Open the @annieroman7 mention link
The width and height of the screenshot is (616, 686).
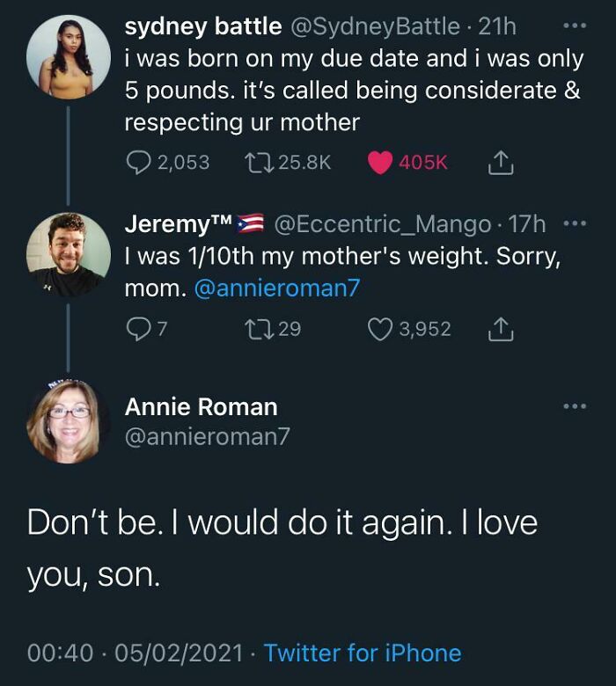(276, 289)
